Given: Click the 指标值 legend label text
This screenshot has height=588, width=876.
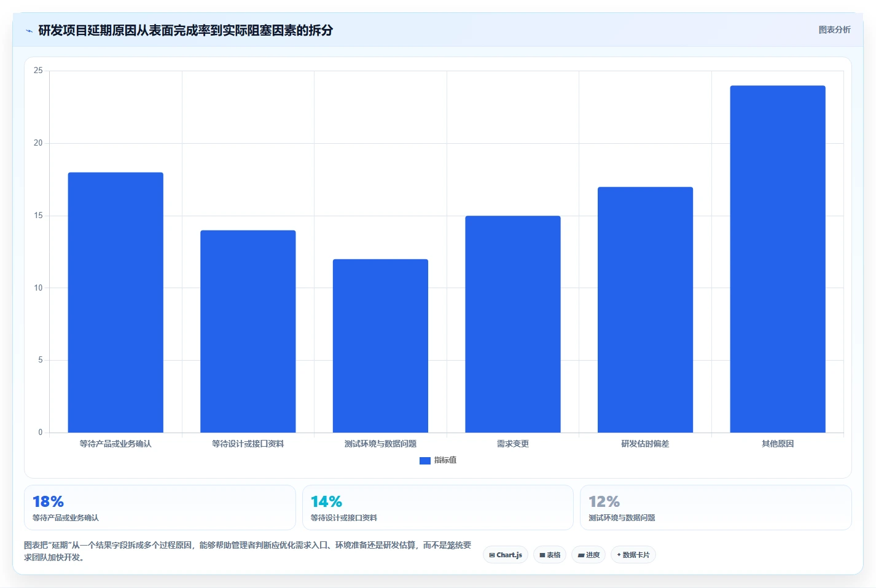Looking at the screenshot, I should [x=445, y=460].
